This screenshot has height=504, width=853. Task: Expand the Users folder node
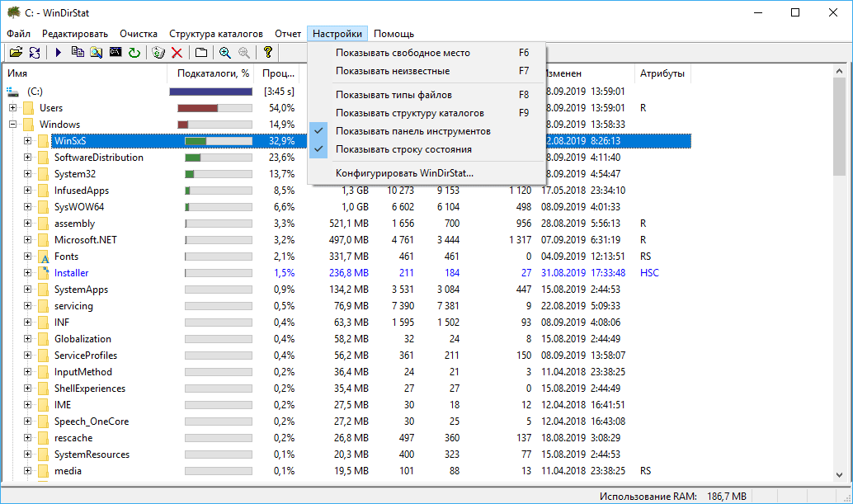point(12,108)
